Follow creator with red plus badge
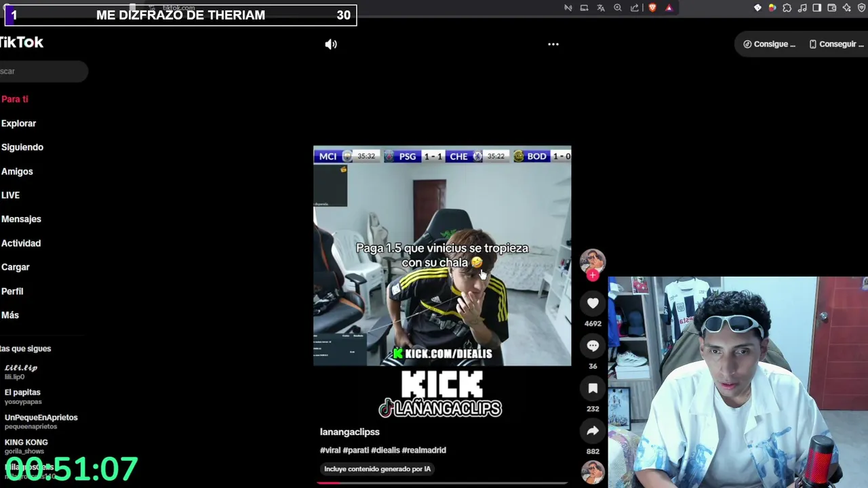The image size is (868, 488). [x=593, y=274]
